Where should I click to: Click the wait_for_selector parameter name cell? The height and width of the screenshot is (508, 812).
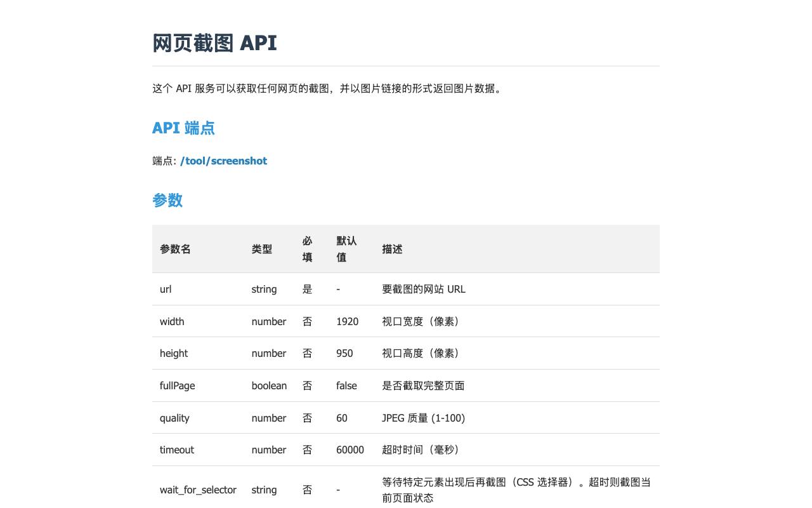pyautogui.click(x=198, y=490)
